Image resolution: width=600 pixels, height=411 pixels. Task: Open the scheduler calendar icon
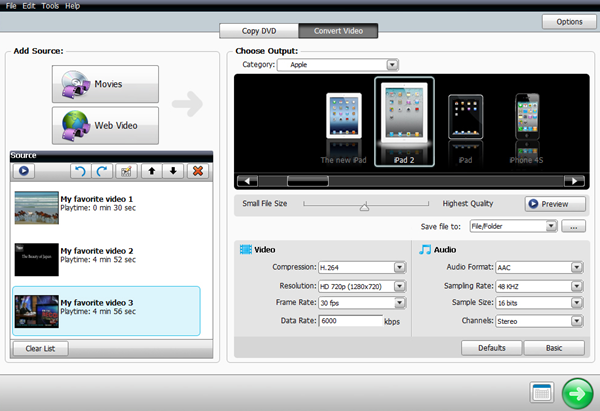(541, 392)
